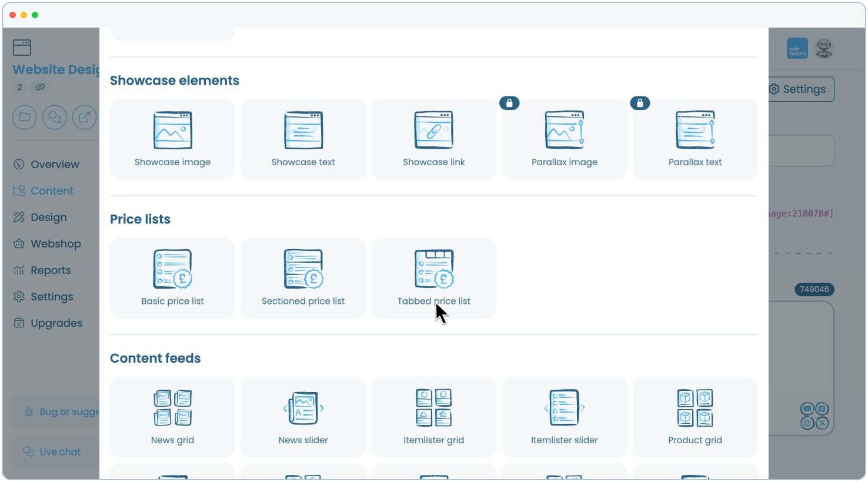Choose the Parallax image element
The height and width of the screenshot is (482, 868).
click(x=564, y=139)
